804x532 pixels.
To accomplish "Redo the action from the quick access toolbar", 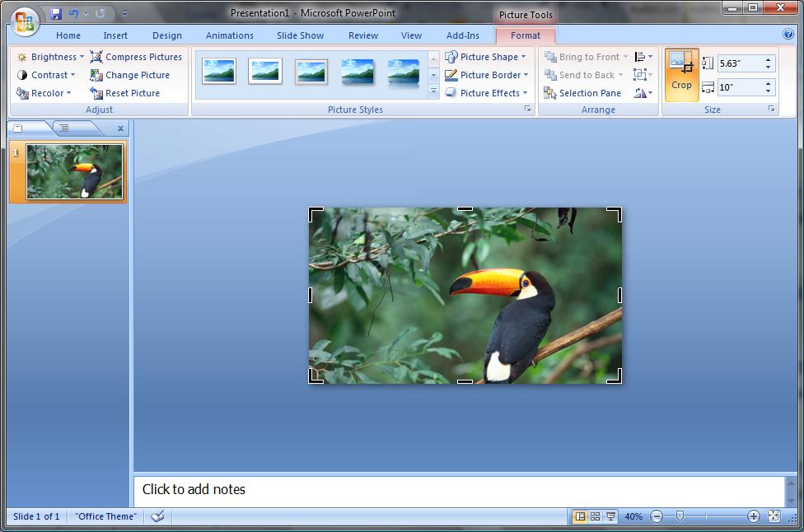I will pyautogui.click(x=100, y=14).
